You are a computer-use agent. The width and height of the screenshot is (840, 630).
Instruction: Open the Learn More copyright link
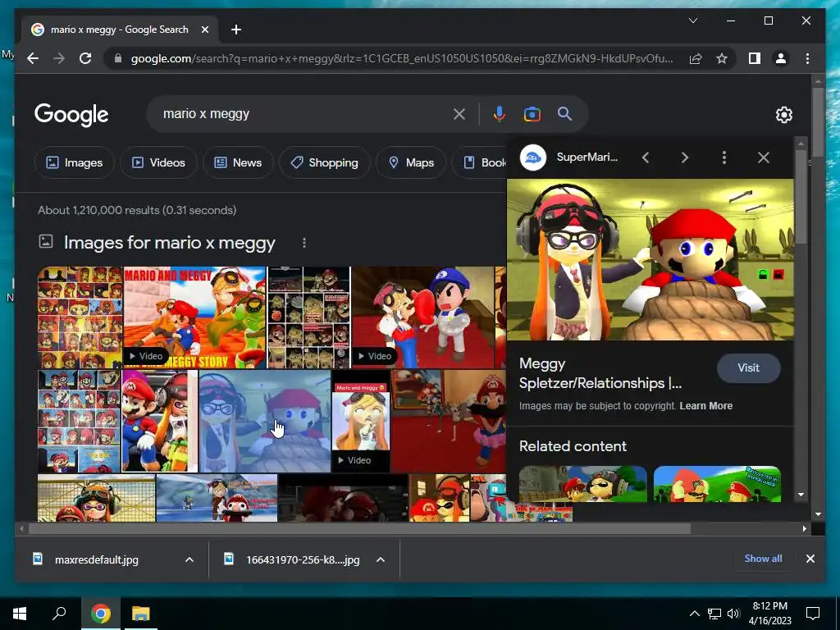(705, 405)
